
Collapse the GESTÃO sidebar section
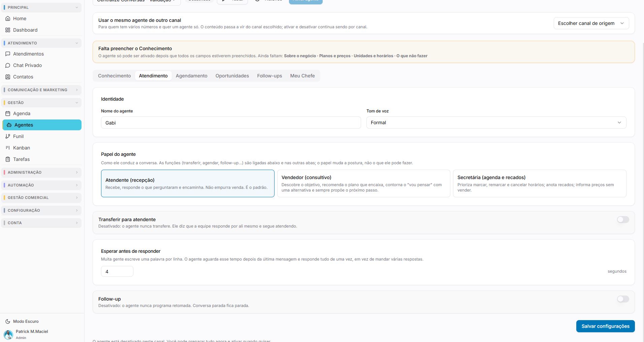coord(42,103)
